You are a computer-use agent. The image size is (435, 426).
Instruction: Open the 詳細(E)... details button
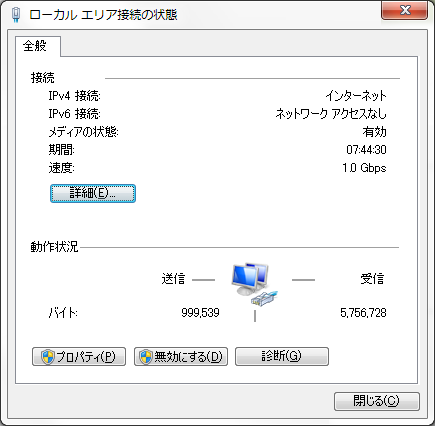point(93,193)
